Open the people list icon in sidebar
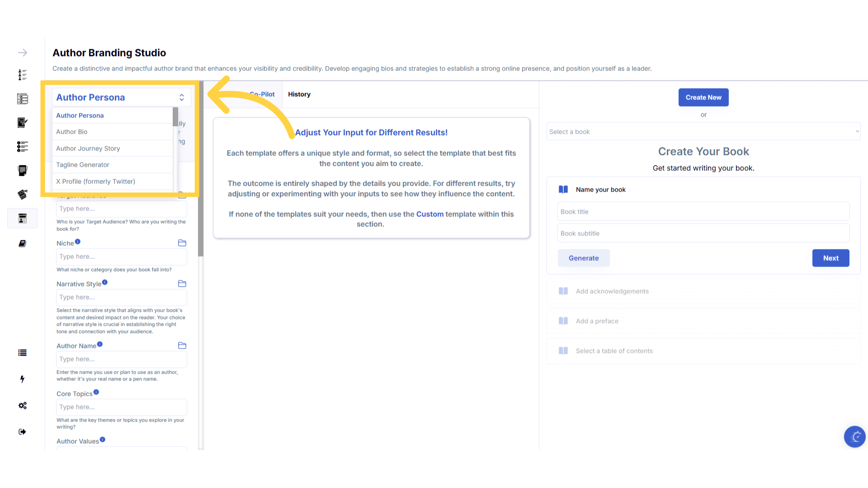868x488 pixels. [x=23, y=75]
